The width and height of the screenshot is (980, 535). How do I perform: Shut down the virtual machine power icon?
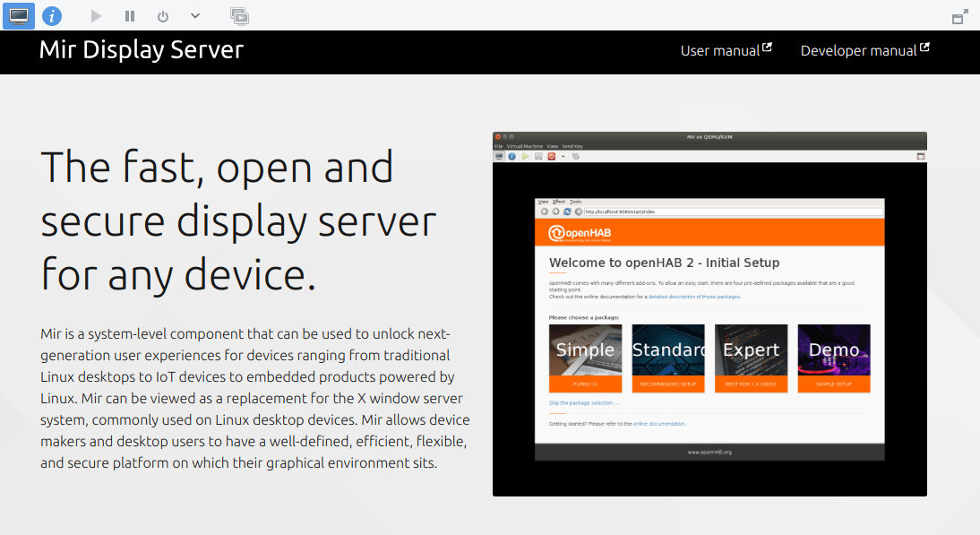162,16
